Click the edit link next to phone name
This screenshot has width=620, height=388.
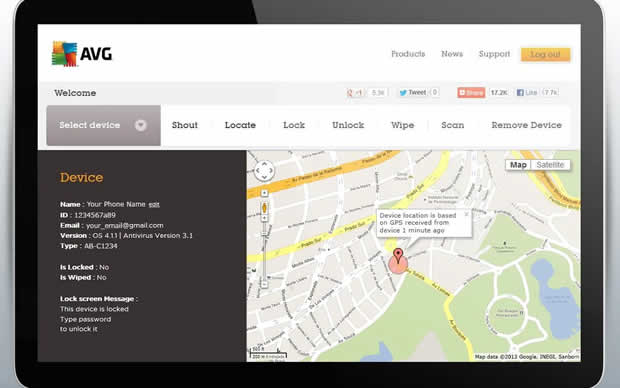tap(154, 204)
